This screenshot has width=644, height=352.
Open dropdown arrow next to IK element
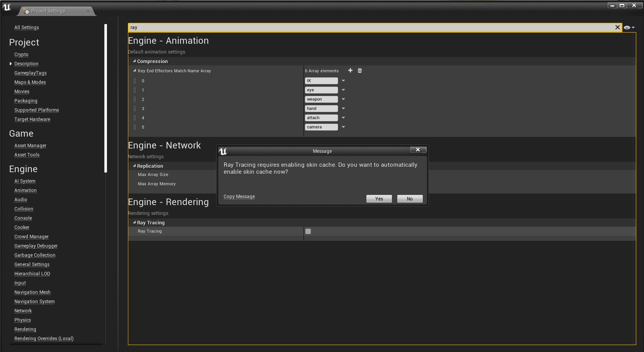click(343, 81)
